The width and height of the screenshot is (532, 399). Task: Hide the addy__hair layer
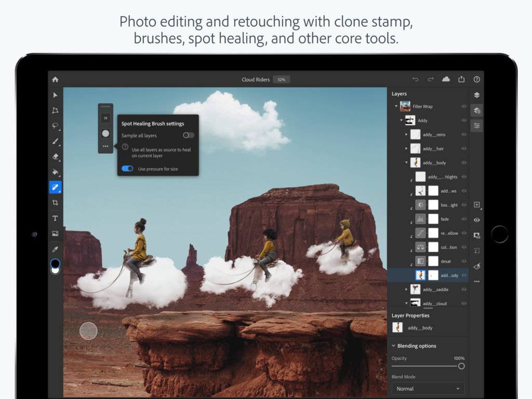coord(464,149)
